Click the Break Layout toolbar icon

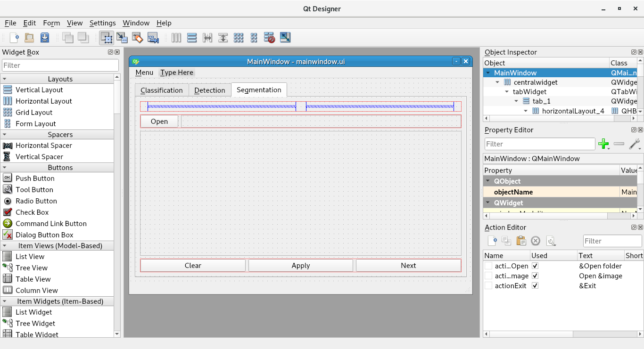tap(269, 38)
